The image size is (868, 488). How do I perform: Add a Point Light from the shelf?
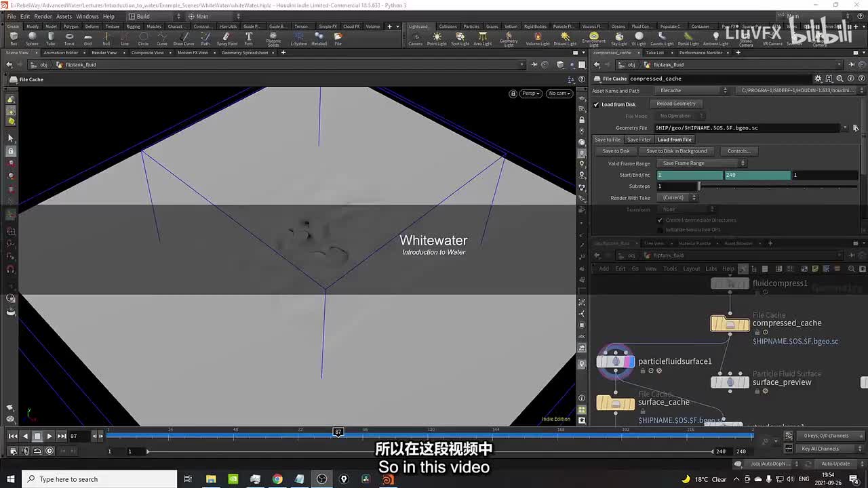click(437, 39)
